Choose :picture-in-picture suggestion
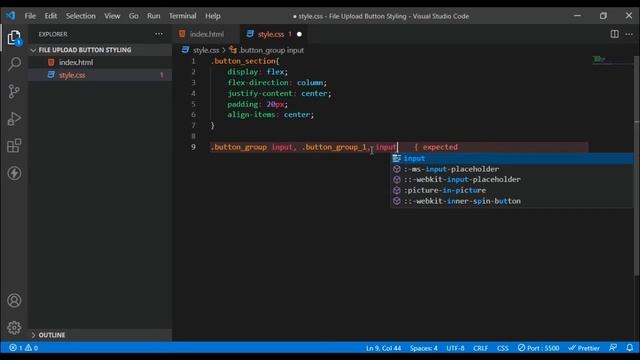The image size is (640, 360). coord(512,190)
